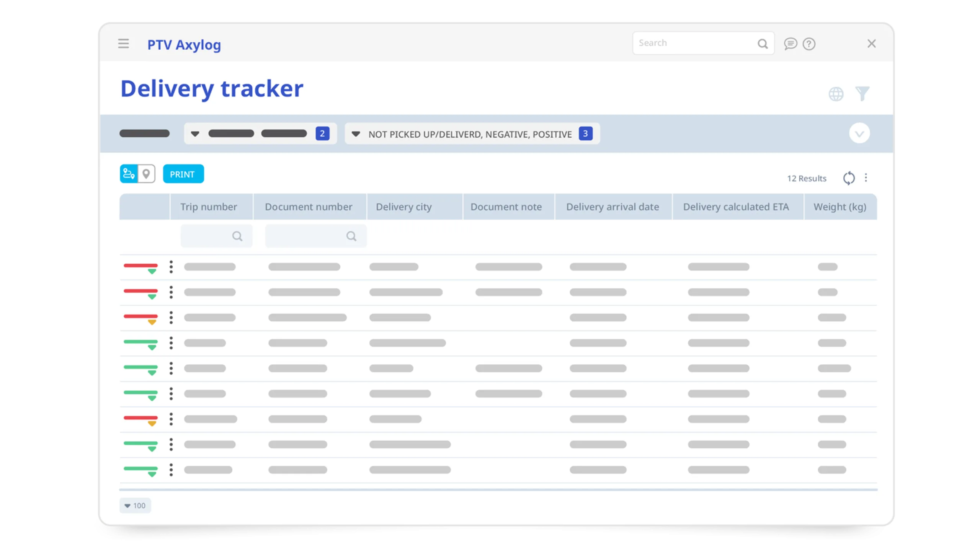The image size is (980, 551).
Task: Expand the filter bar chevron circle
Action: (859, 133)
